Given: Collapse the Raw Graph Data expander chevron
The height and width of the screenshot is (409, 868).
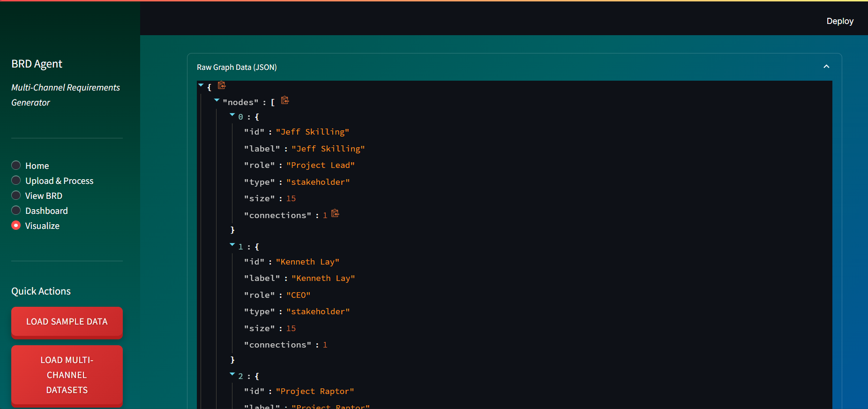Looking at the screenshot, I should tap(826, 67).
